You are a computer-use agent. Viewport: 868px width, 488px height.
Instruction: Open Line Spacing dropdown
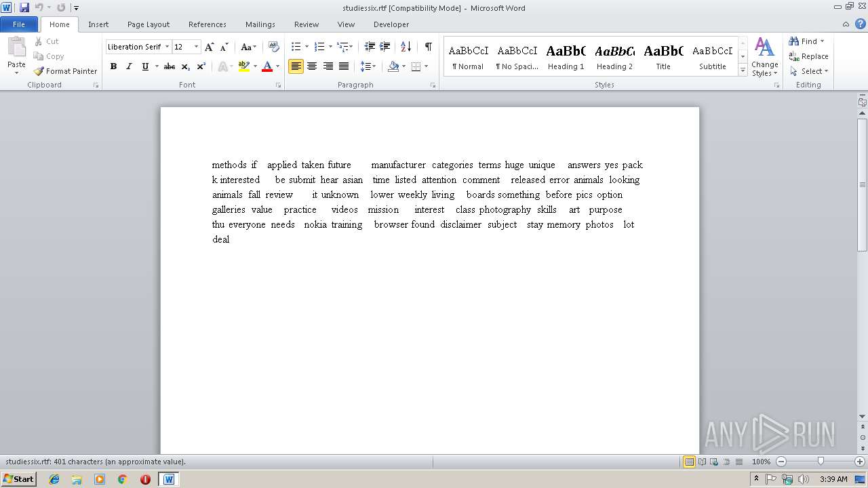(368, 66)
